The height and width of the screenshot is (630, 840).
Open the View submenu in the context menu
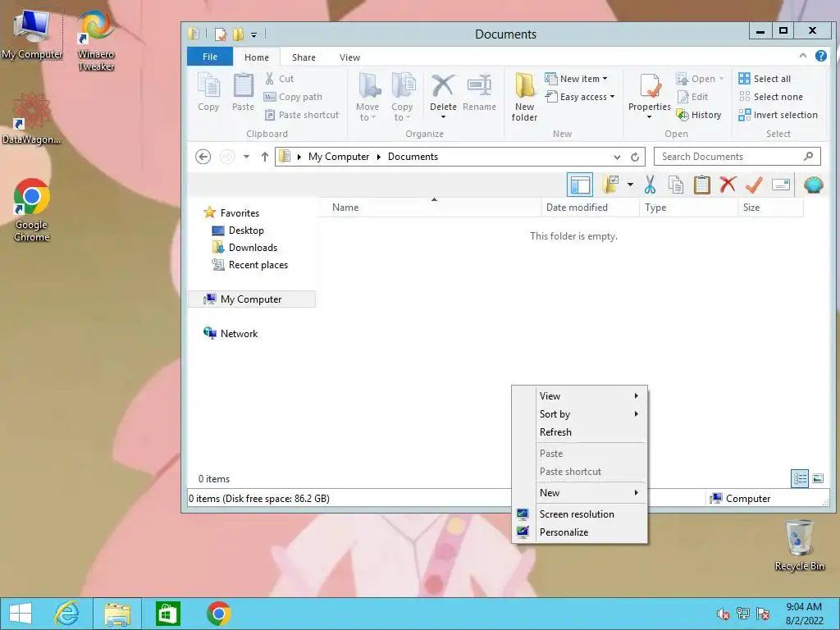coord(580,396)
